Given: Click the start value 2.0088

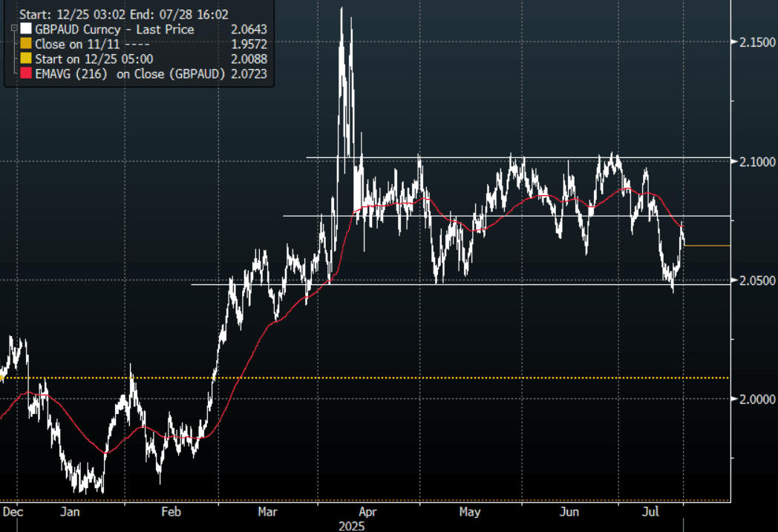Looking at the screenshot, I should (x=249, y=59).
